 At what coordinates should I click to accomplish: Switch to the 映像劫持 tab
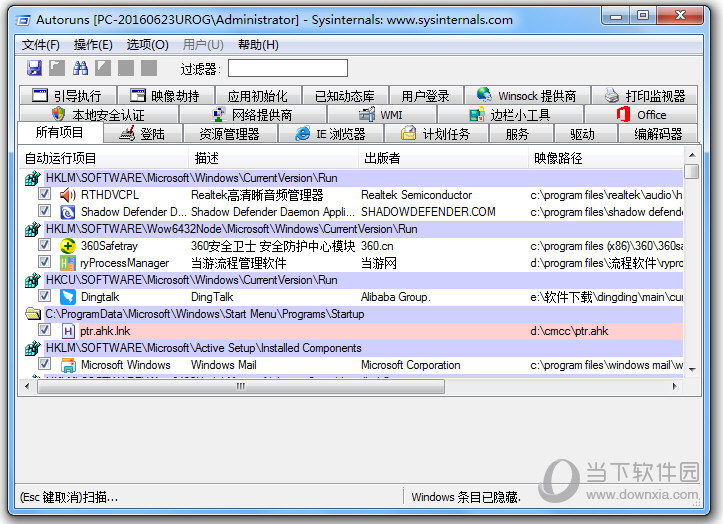tap(166, 95)
